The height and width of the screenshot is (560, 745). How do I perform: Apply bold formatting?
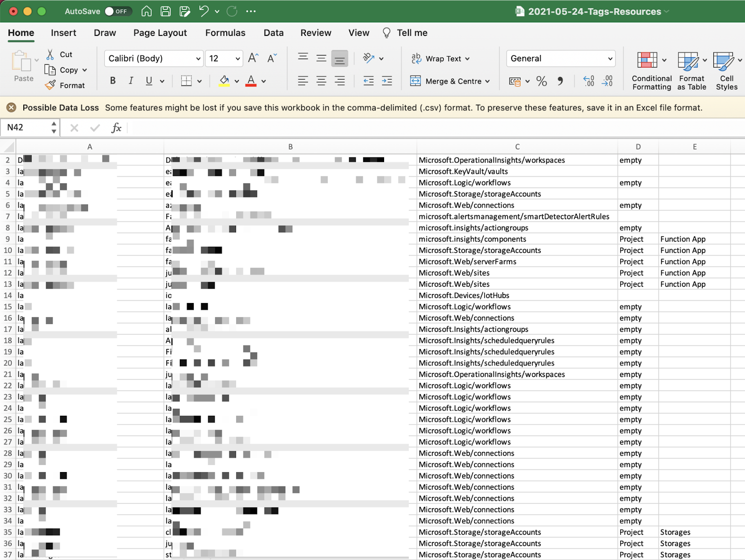[x=112, y=81]
